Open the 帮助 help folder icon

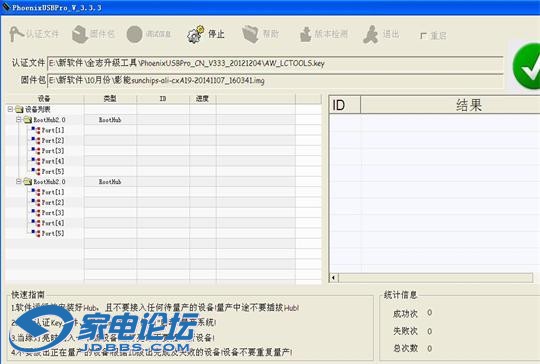coord(250,34)
